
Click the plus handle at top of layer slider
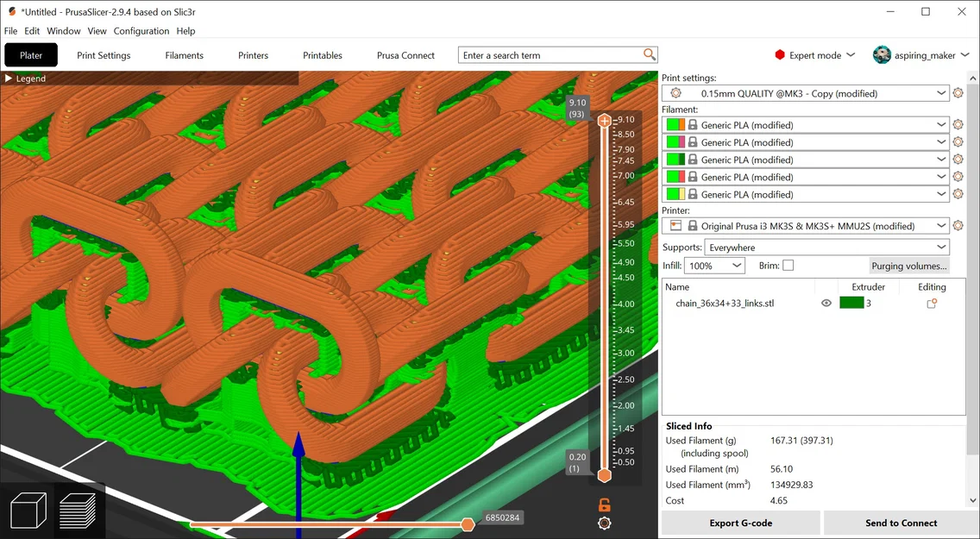604,121
